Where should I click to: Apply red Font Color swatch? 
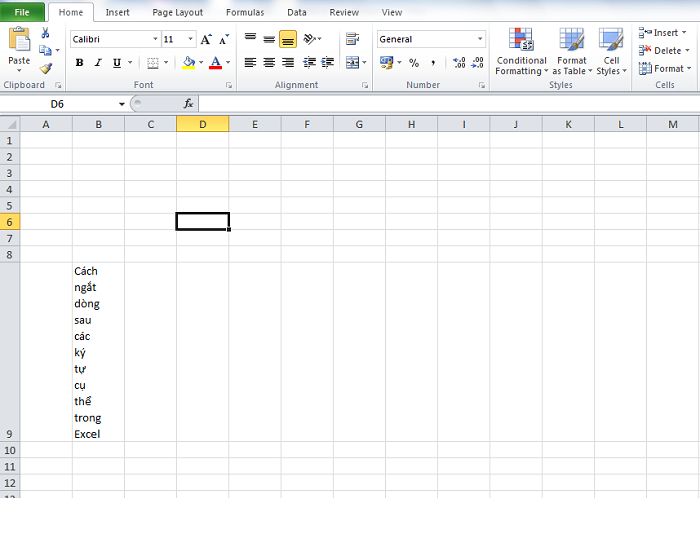point(216,63)
